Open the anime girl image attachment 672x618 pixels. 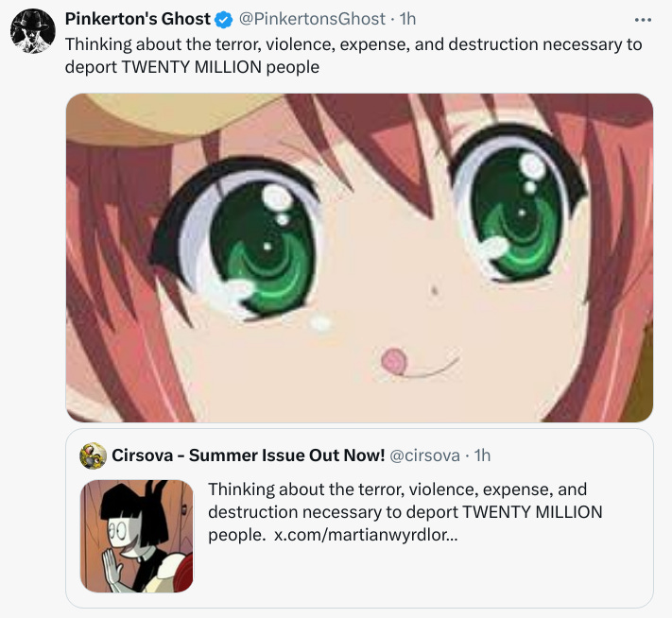359,258
